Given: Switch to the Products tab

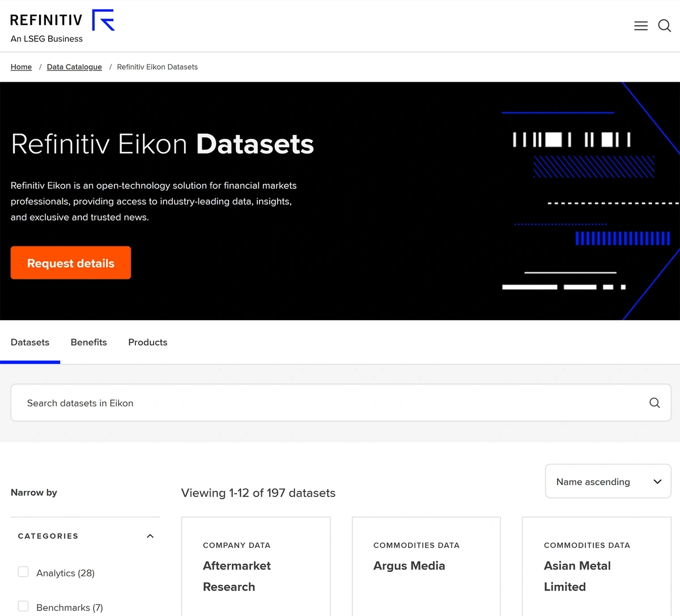Looking at the screenshot, I should tap(148, 342).
